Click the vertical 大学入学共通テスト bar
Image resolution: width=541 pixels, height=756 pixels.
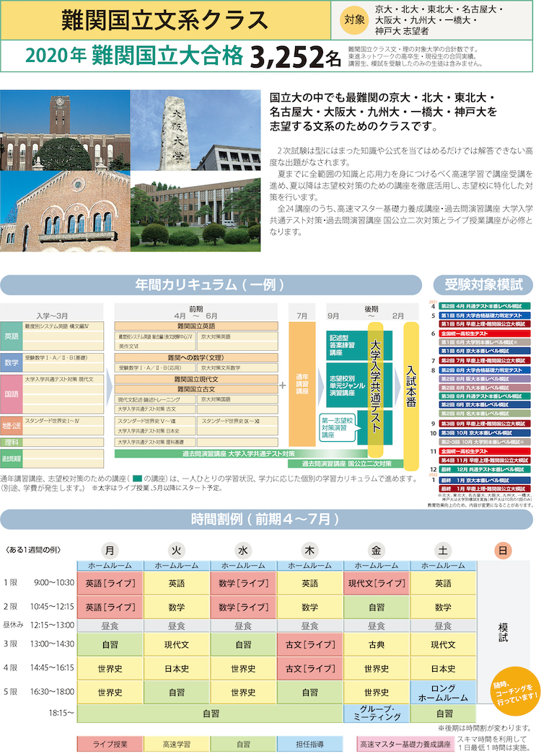[x=376, y=390]
